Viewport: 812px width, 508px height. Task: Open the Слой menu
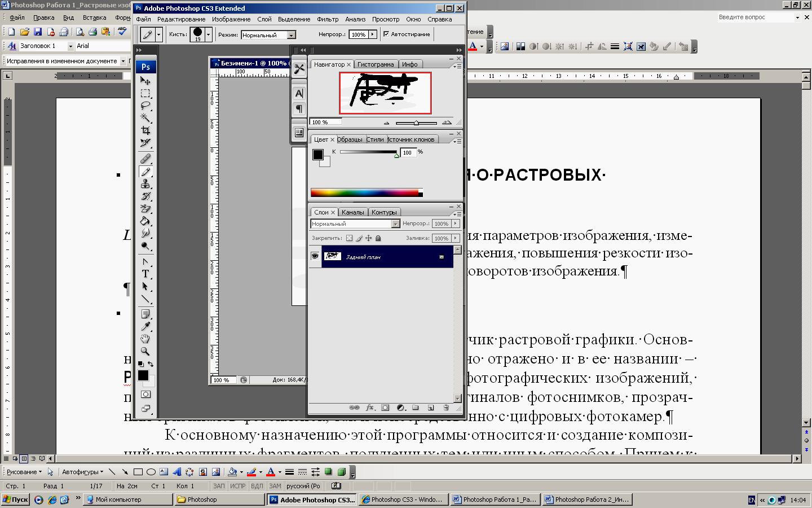[x=264, y=19]
